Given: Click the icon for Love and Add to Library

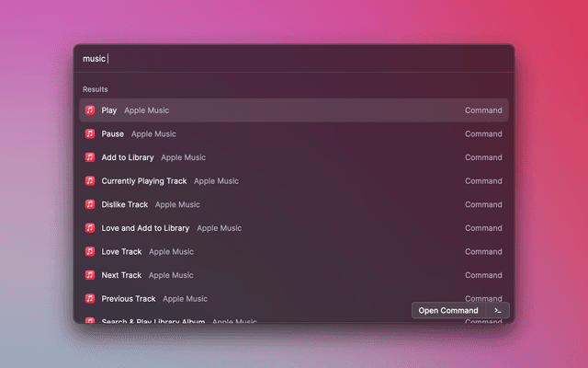Looking at the screenshot, I should point(90,228).
